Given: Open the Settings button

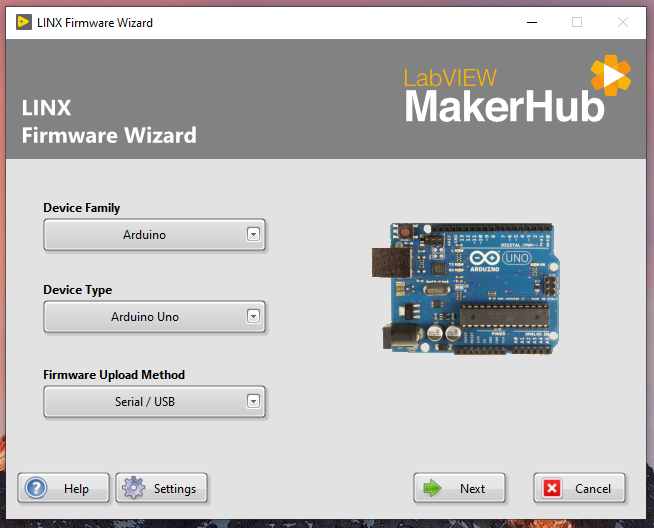Looking at the screenshot, I should click(x=161, y=488).
